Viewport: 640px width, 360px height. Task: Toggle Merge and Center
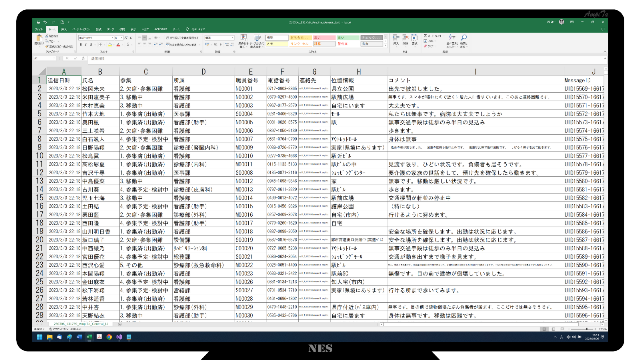tap(182, 44)
